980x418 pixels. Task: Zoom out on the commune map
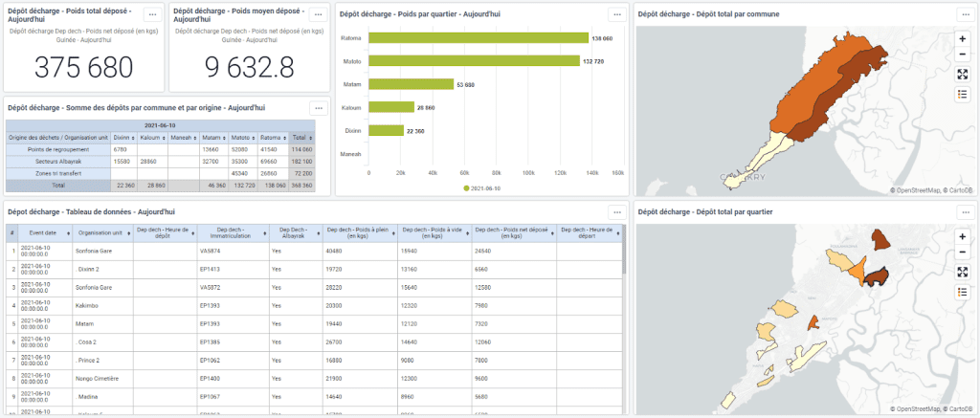click(962, 55)
